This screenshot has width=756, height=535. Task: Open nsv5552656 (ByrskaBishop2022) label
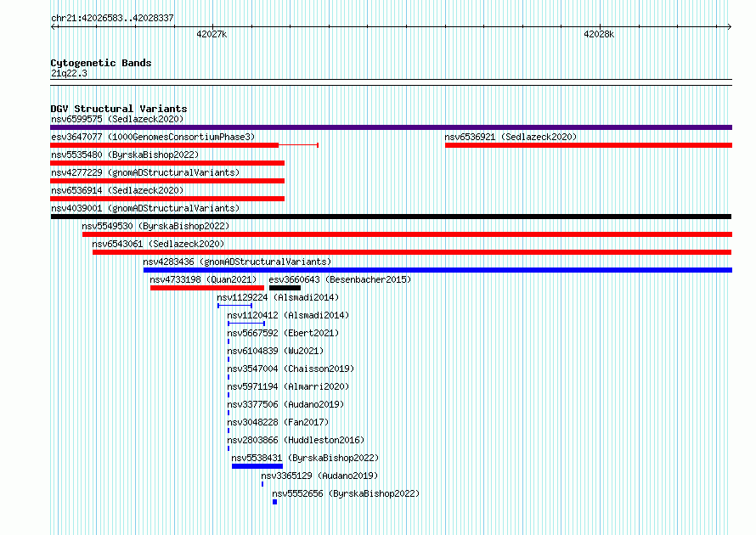(x=346, y=493)
